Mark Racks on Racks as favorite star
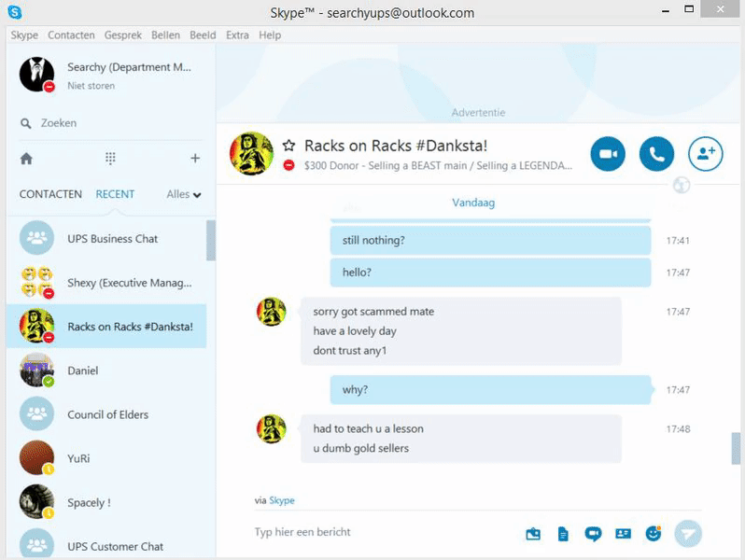Screen dimensions: 745x560 tap(288, 146)
